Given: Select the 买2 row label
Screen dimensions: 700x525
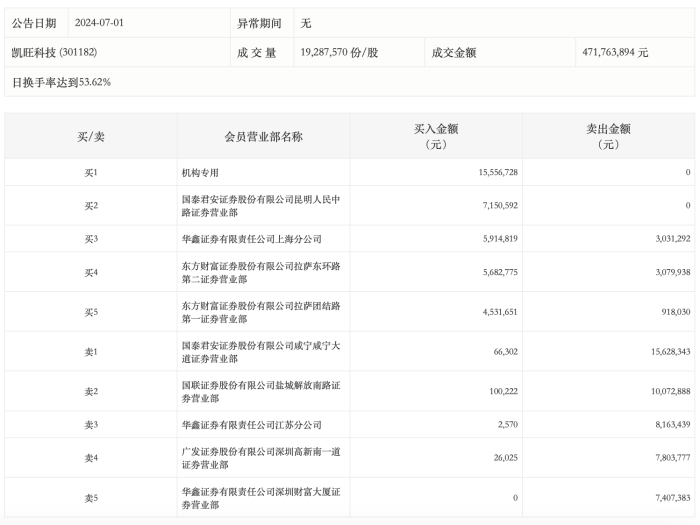Looking at the screenshot, I should pyautogui.click(x=91, y=206).
